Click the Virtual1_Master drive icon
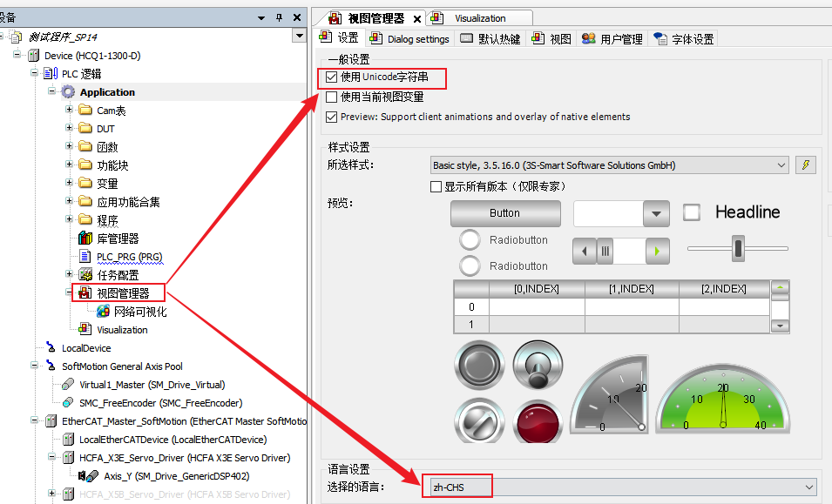Image resolution: width=832 pixels, height=504 pixels. 68,384
